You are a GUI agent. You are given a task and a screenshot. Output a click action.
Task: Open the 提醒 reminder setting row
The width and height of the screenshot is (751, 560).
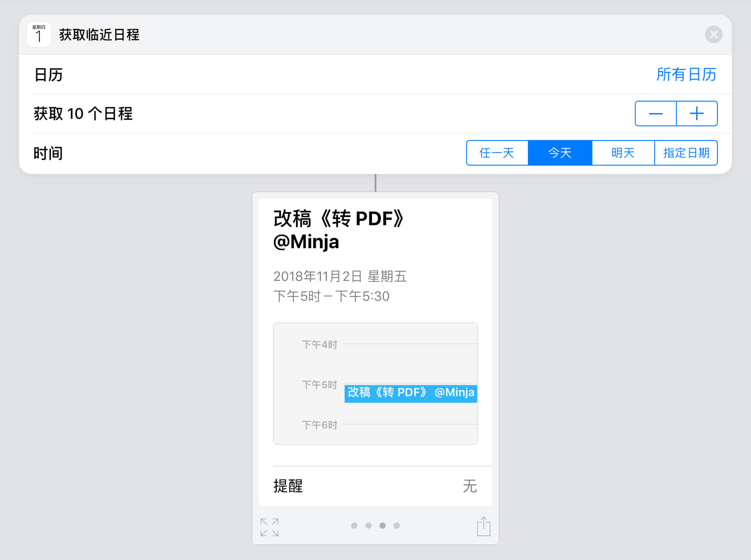point(375,486)
